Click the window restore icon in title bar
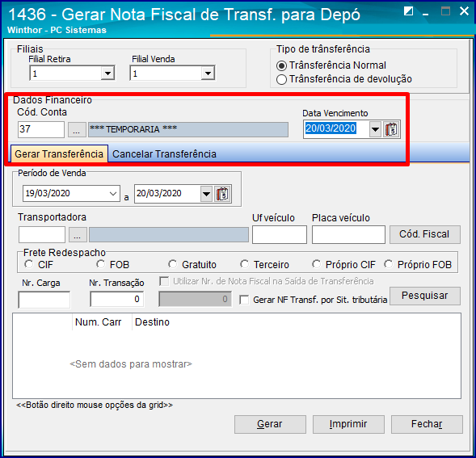Screen dimensions: 476x458 click(x=408, y=11)
